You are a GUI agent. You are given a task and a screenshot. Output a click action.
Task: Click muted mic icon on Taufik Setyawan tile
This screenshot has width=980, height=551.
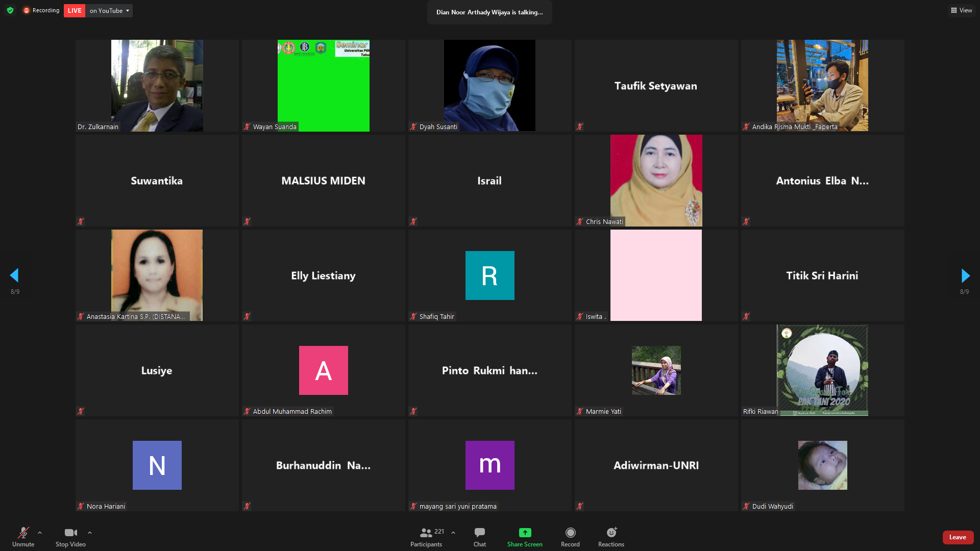580,127
